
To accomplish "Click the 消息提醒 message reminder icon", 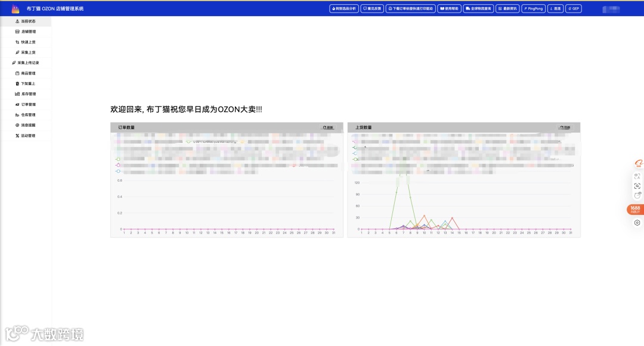I will pyautogui.click(x=17, y=125).
